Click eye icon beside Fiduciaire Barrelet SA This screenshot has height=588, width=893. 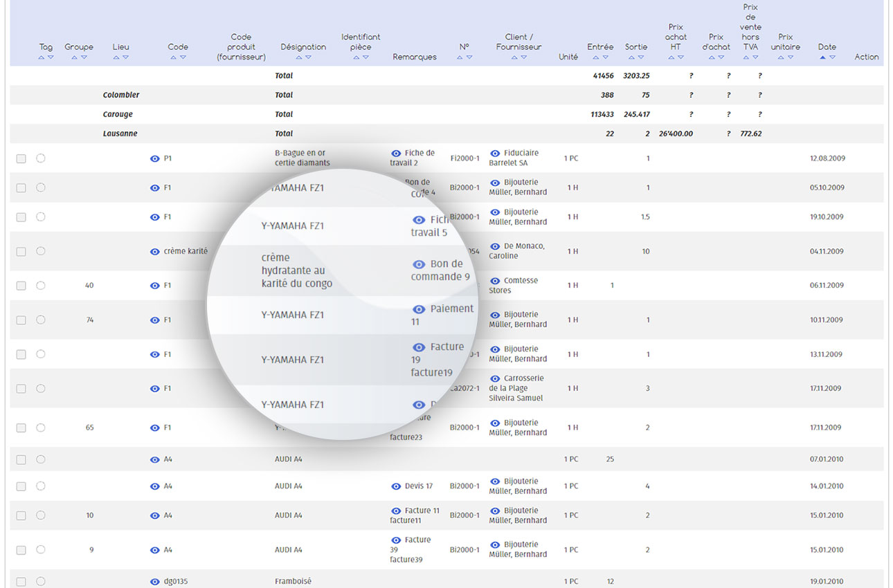pos(495,154)
